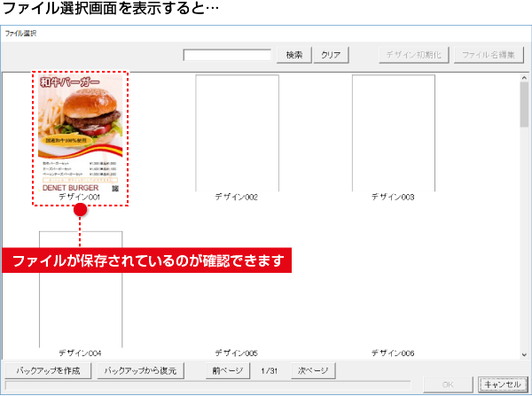
Task: Select the デザイン001 burger thumbnail
Action: 81,133
